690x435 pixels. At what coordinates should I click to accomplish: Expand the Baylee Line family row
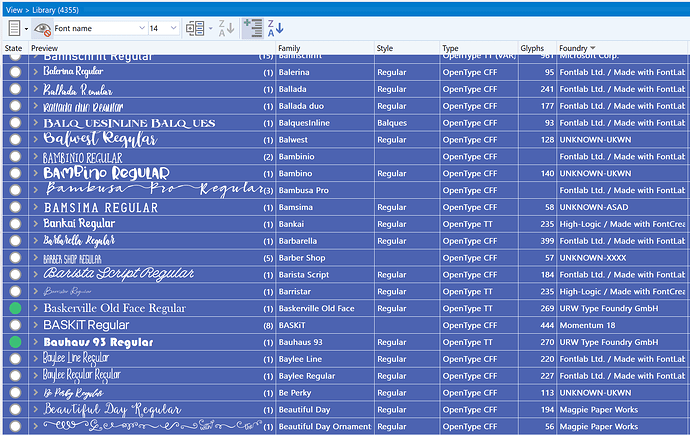click(36, 359)
